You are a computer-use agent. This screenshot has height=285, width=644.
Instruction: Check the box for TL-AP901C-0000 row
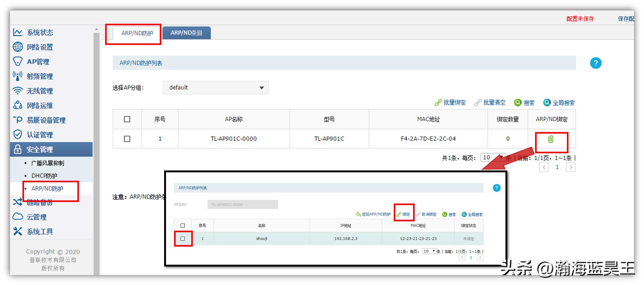coord(127,139)
